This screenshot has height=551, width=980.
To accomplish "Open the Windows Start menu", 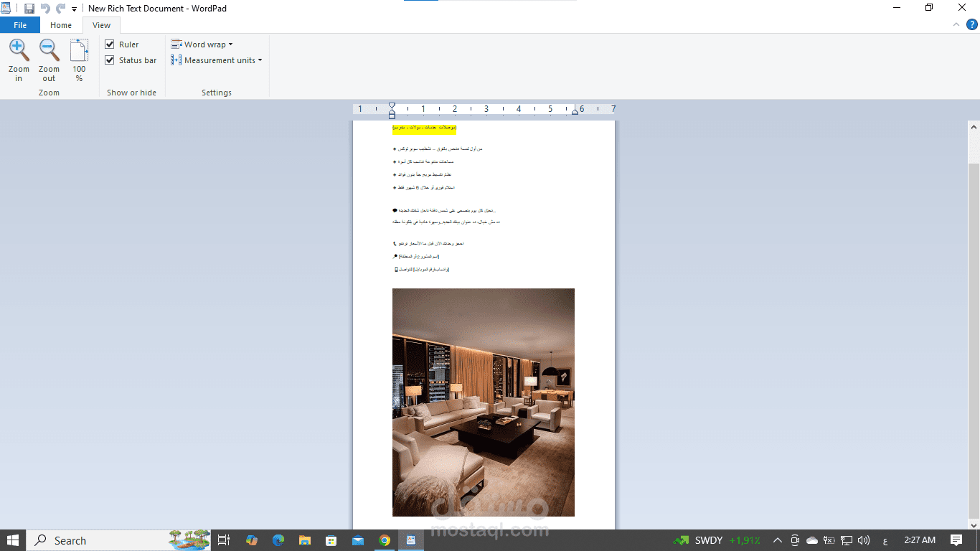I will [x=13, y=540].
